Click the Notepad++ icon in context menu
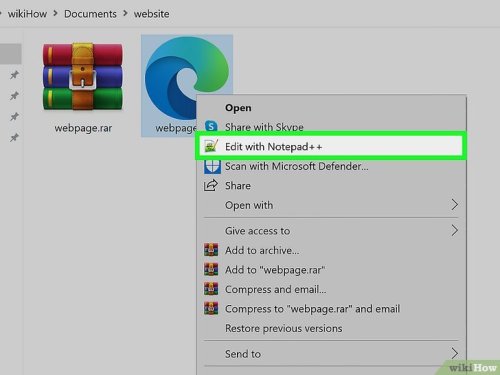This screenshot has height=375, width=500. tap(211, 146)
